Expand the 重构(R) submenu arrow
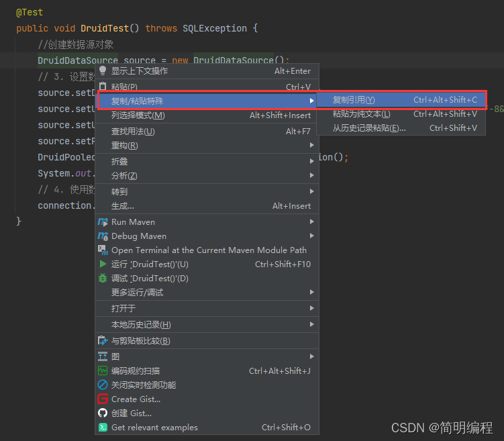The image size is (504, 441). point(311,145)
